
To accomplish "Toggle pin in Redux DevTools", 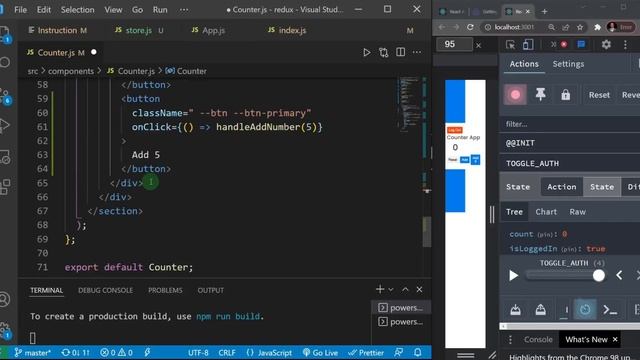I will (540, 95).
